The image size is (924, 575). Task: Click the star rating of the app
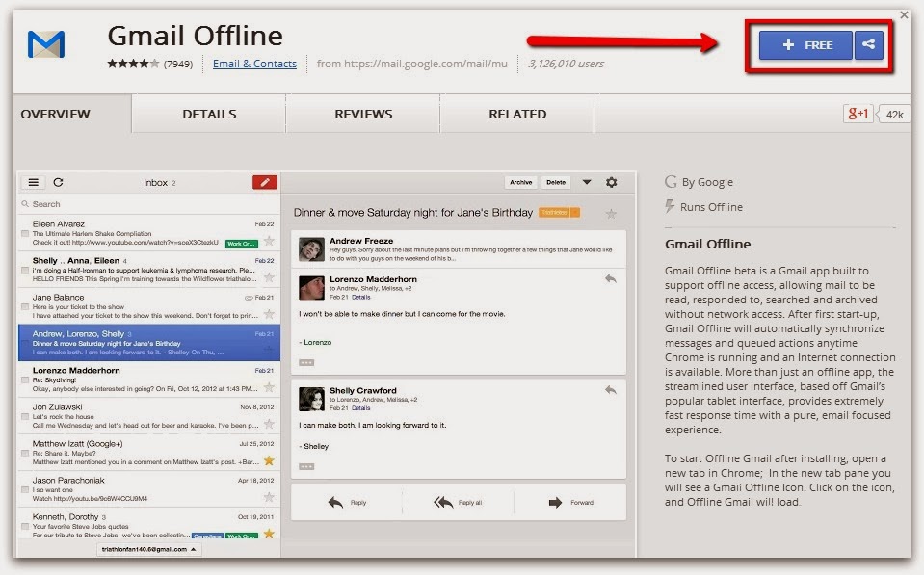coord(133,63)
